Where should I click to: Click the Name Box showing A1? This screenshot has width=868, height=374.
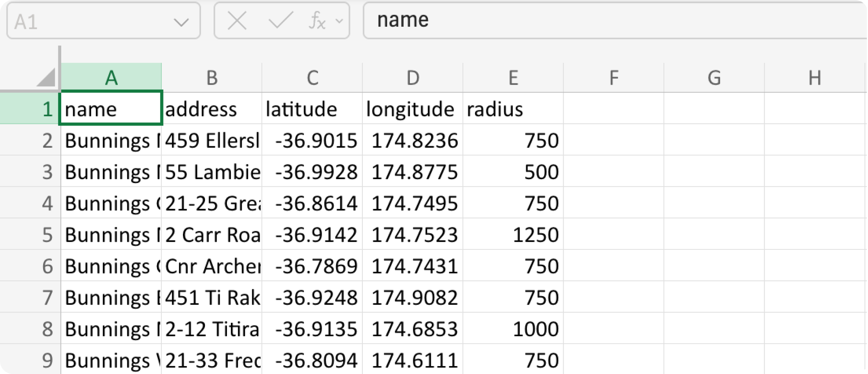click(x=103, y=21)
